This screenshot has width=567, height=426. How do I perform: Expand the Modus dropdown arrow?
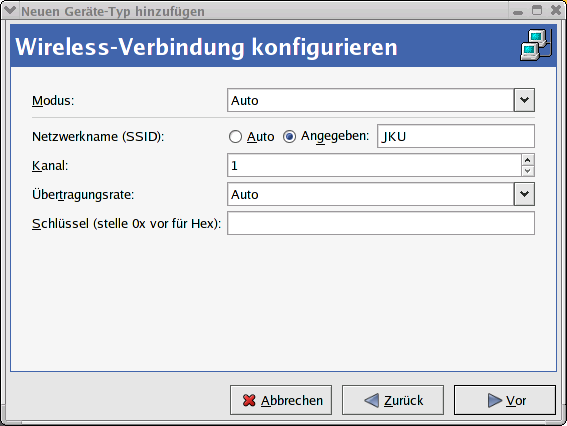[x=524, y=100]
